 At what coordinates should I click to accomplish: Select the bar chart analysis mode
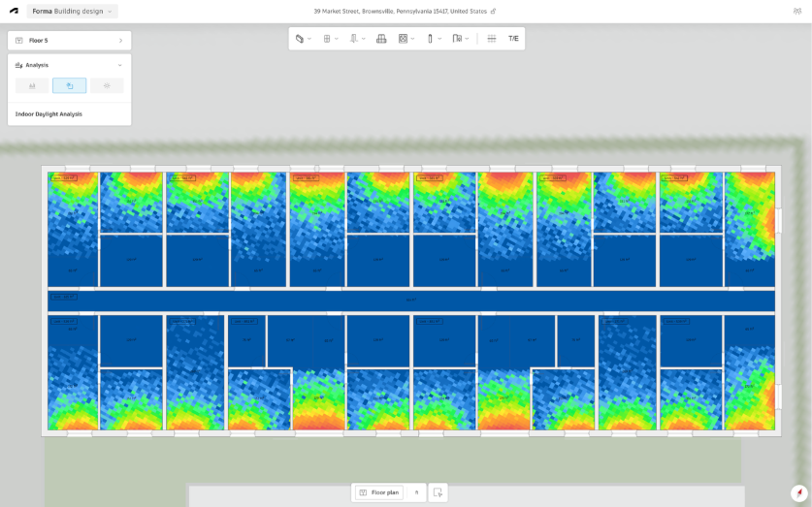click(32, 85)
